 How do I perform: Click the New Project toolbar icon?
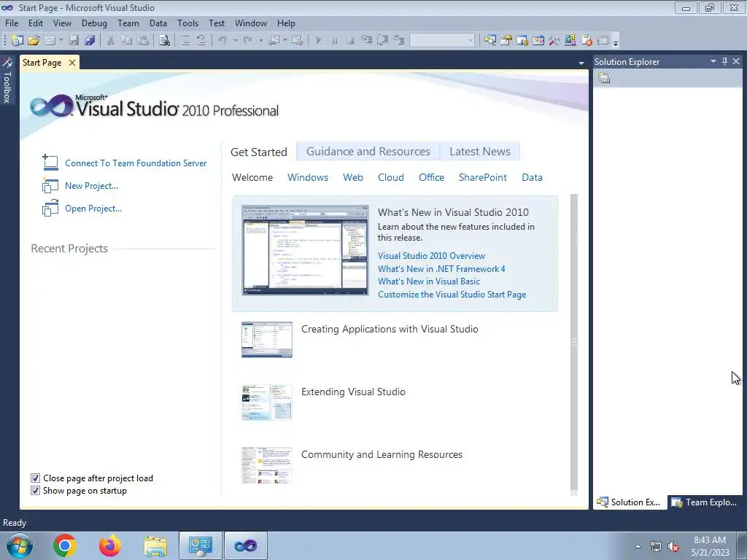pyautogui.click(x=18, y=41)
